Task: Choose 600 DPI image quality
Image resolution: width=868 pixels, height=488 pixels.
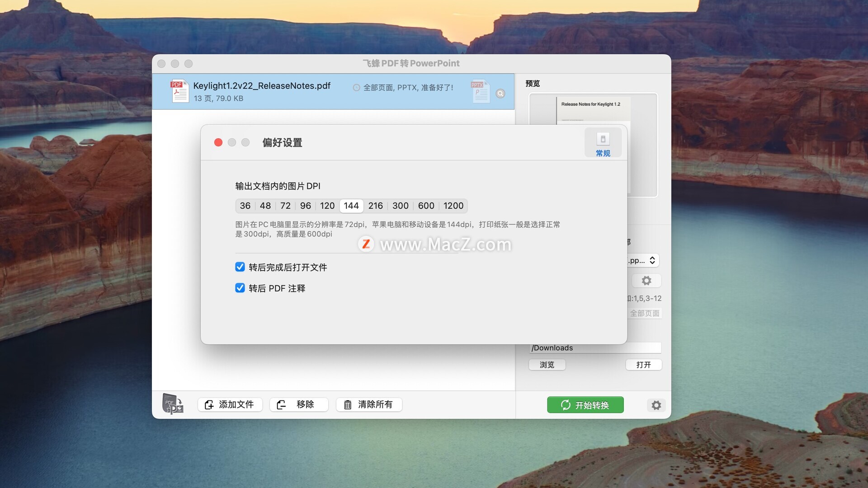Action: [x=426, y=206]
